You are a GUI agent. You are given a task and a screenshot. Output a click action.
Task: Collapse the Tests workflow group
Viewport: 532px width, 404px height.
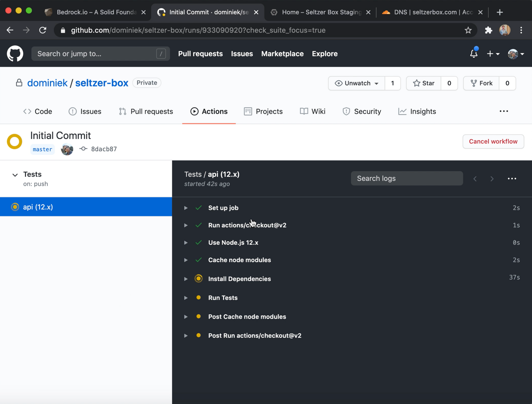tap(15, 175)
